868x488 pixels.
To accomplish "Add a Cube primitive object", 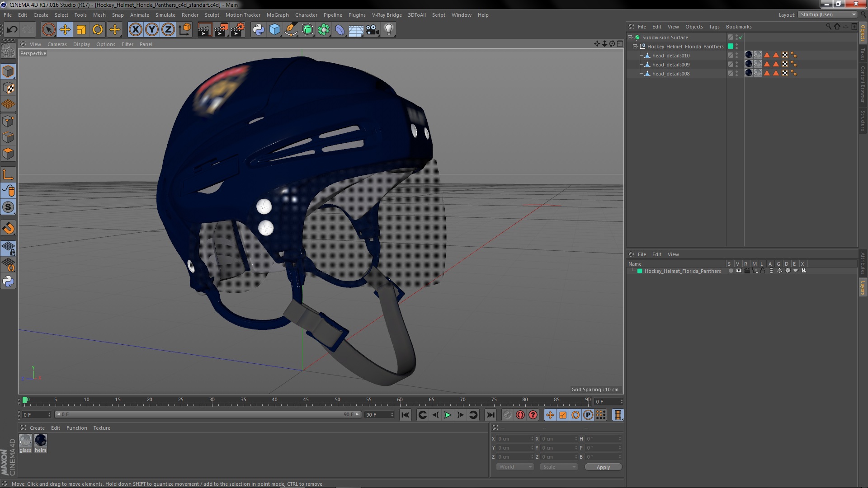I will click(275, 30).
